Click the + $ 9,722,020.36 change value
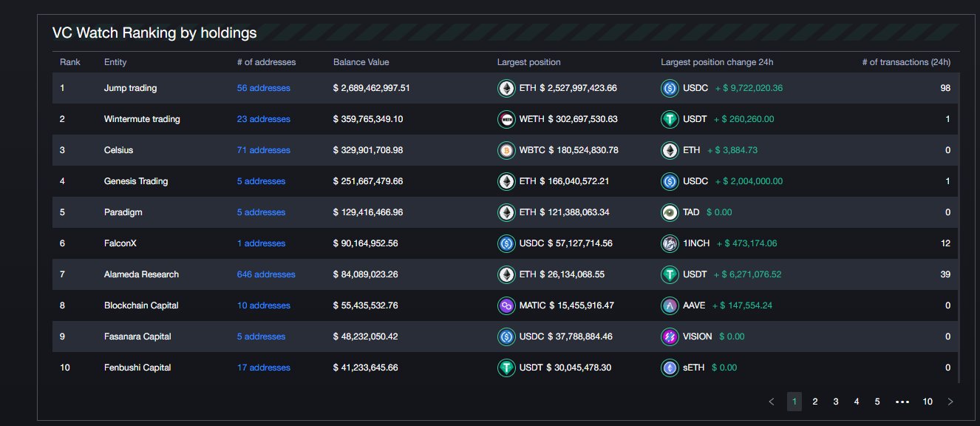This screenshot has height=426, width=980. 749,88
